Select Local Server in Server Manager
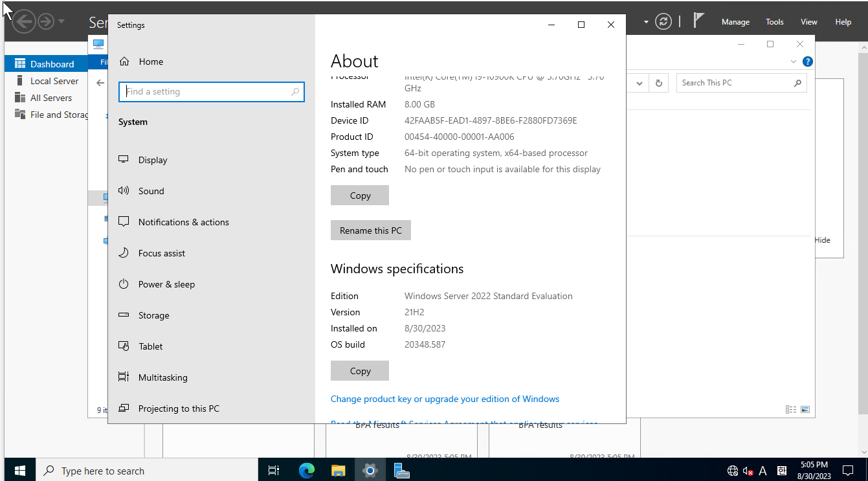The height and width of the screenshot is (481, 868). [46, 81]
